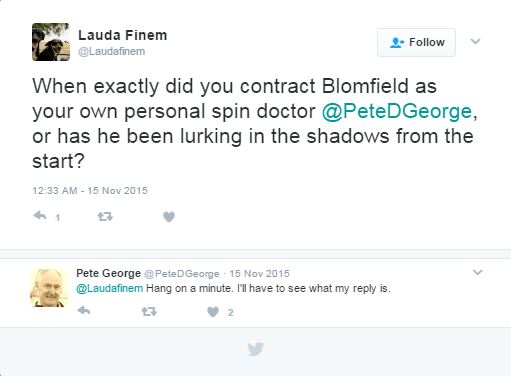Open Pete George display name link

point(108,273)
